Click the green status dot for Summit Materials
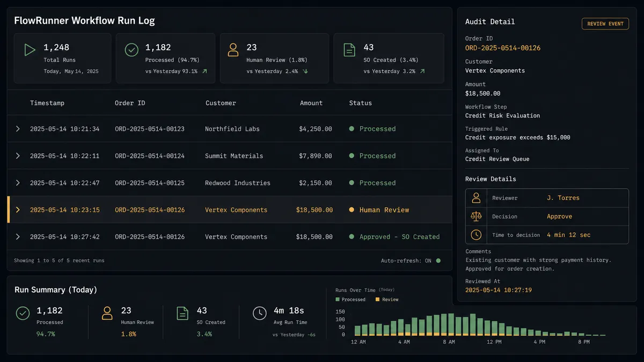Image resolution: width=644 pixels, height=362 pixels. point(352,156)
